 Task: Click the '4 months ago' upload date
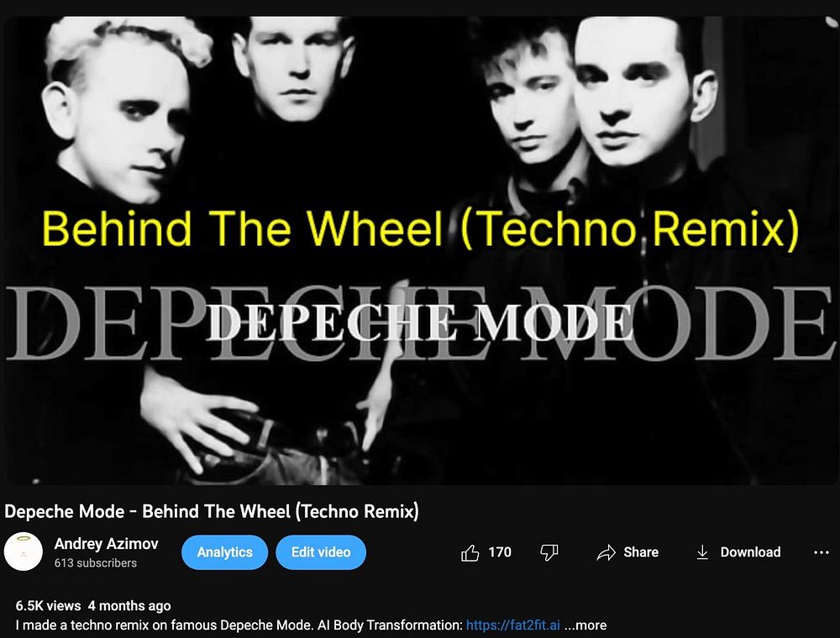click(x=129, y=606)
